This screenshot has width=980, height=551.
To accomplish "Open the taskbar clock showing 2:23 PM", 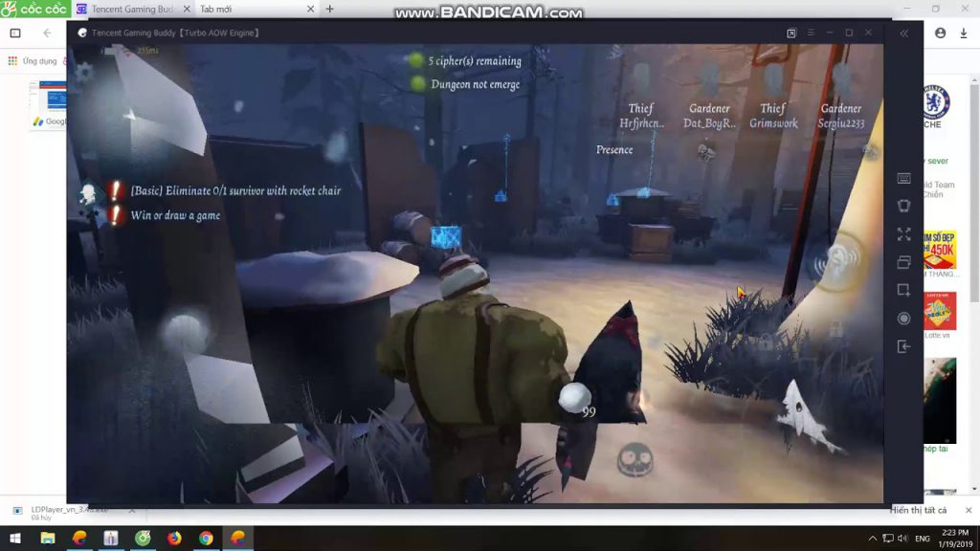I will pos(956,538).
